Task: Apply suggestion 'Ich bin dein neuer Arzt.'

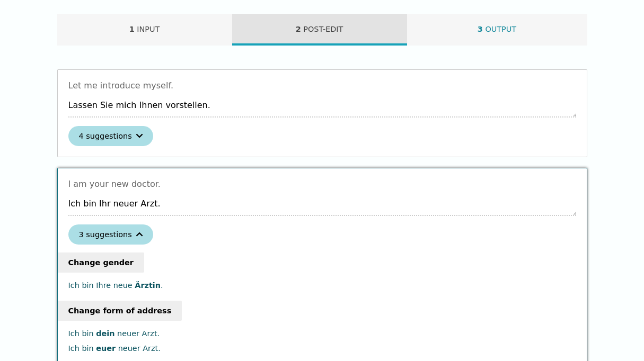Action: pos(114,333)
